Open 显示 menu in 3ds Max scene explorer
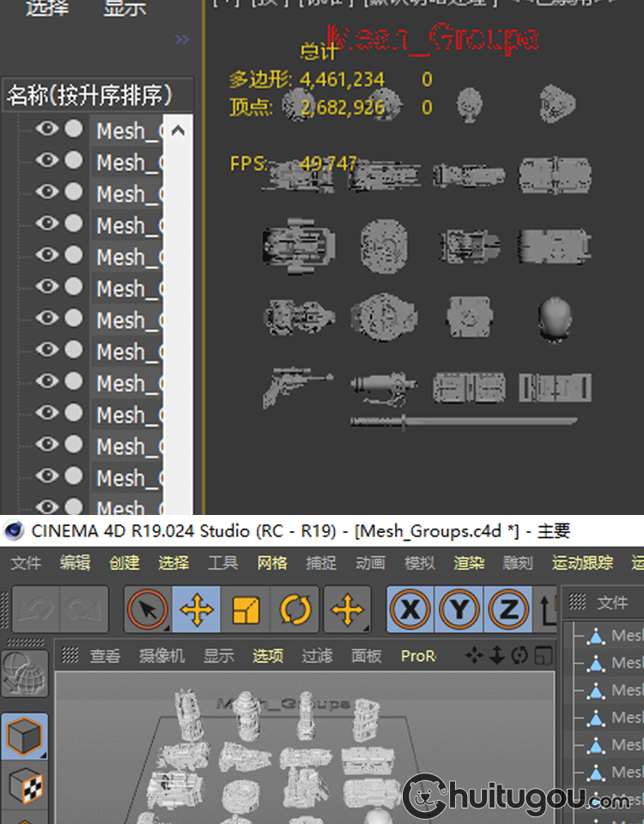The width and height of the screenshot is (644, 824). coord(124,8)
